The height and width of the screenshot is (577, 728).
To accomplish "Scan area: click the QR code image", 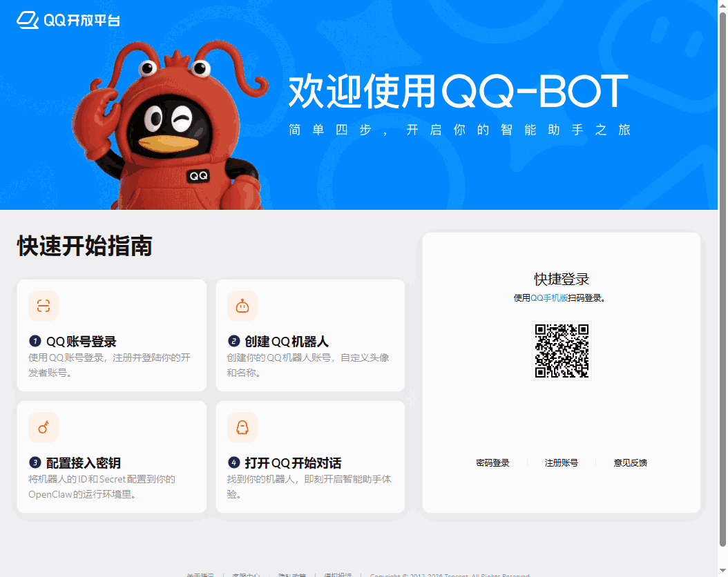I will tap(562, 351).
